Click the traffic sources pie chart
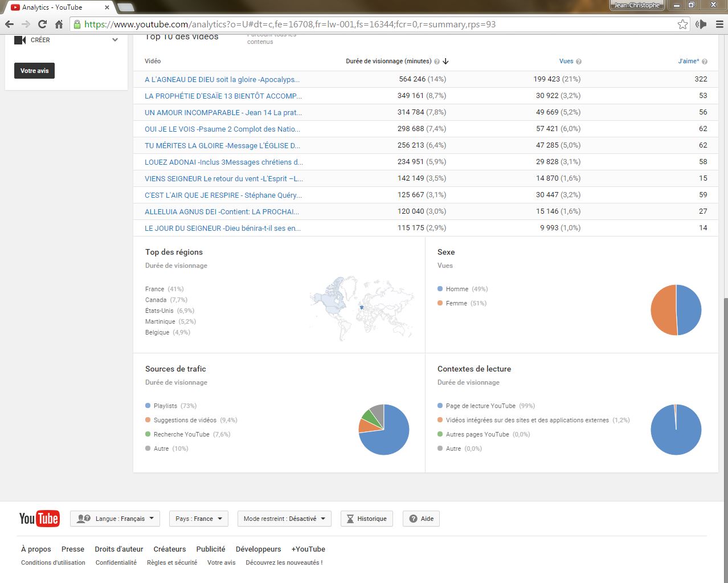 pyautogui.click(x=384, y=430)
